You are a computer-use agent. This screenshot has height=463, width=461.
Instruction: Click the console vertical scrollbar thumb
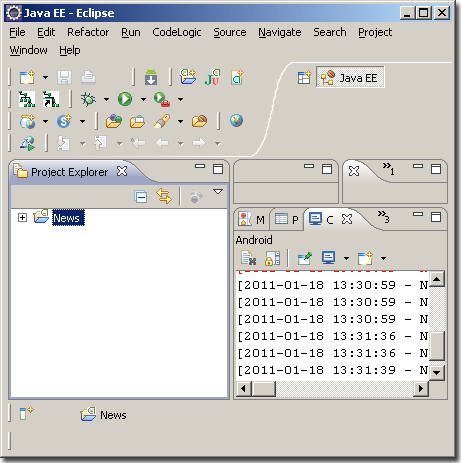point(437,346)
